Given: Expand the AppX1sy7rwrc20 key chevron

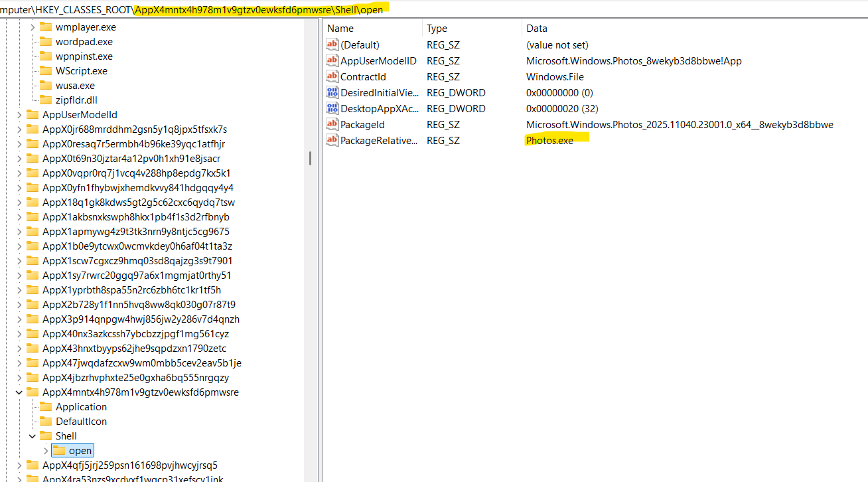Looking at the screenshot, I should point(19,276).
